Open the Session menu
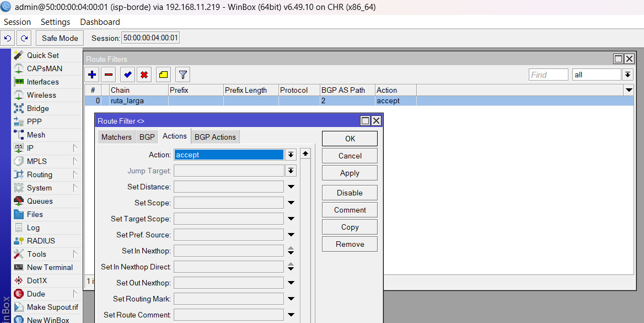Viewport: 644px width, 323px height. 17,22
